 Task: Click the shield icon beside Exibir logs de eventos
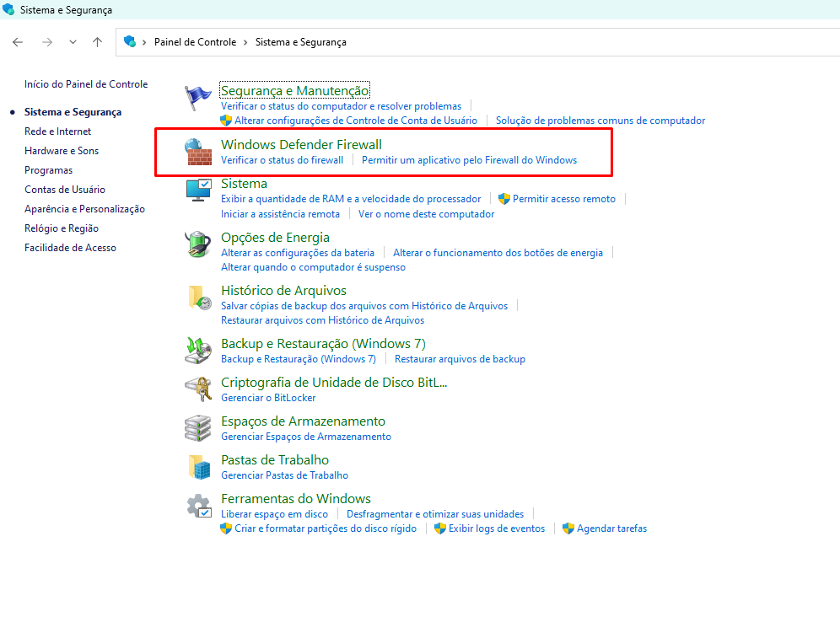pyautogui.click(x=440, y=528)
